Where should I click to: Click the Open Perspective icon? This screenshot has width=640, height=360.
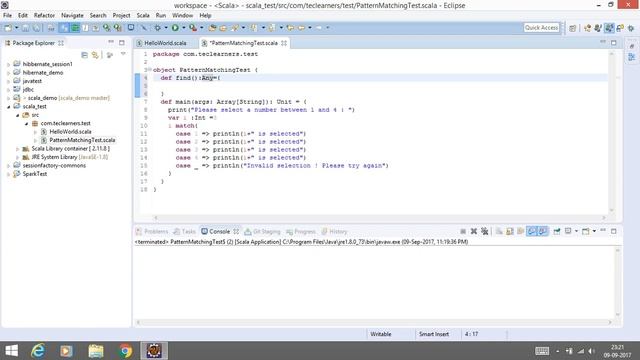pos(573,28)
